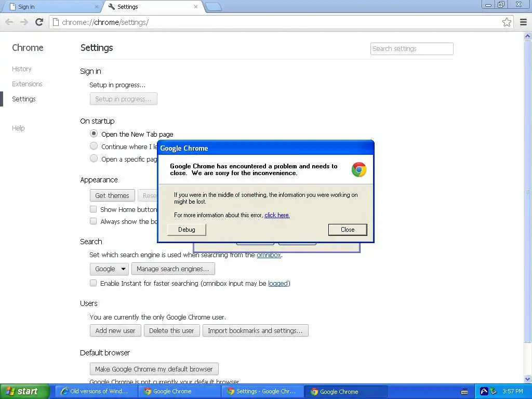Select Open a specific page radio
Screen dimensions: 532x399
click(94, 158)
